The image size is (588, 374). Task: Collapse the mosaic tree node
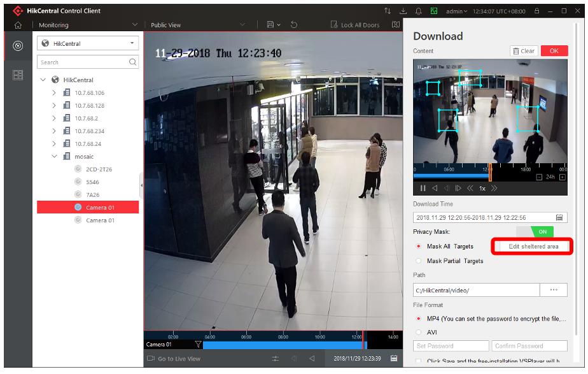(x=54, y=157)
